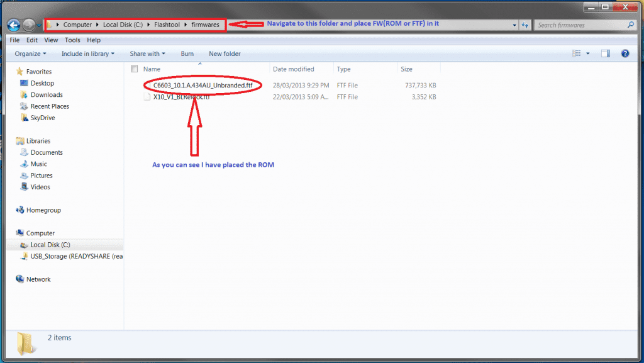
Task: Open the Share with dropdown
Action: click(x=147, y=54)
